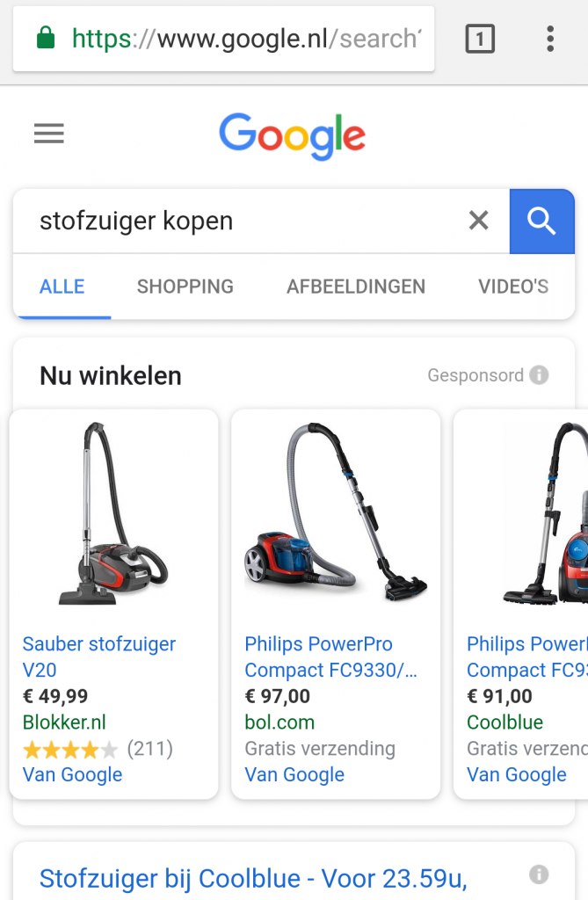Viewport: 588px width, 900px height.
Task: Tap the browser URL address bar
Action: tap(223, 39)
